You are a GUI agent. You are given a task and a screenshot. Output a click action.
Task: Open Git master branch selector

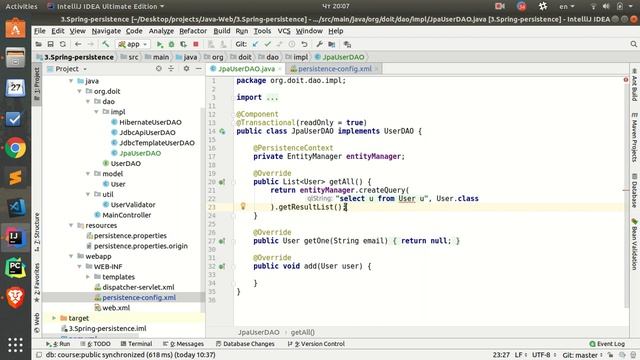(582, 355)
